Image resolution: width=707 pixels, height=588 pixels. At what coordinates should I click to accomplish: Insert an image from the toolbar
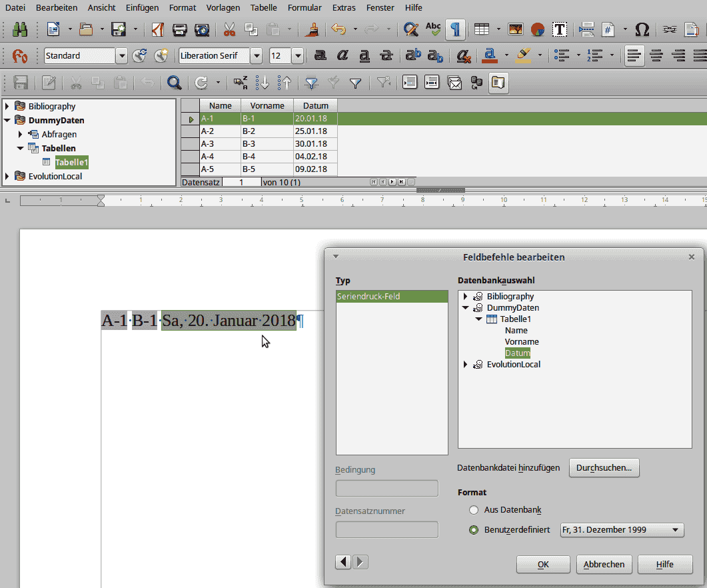(515, 30)
